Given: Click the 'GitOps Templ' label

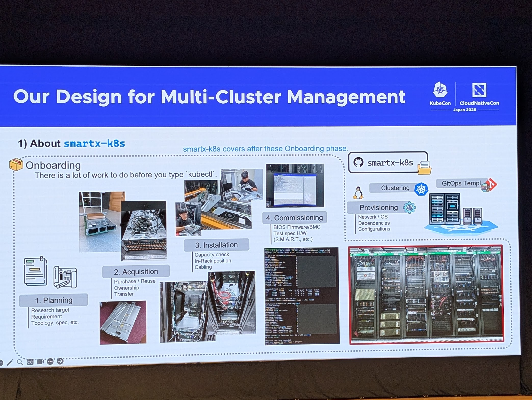Looking at the screenshot, I should [x=461, y=183].
